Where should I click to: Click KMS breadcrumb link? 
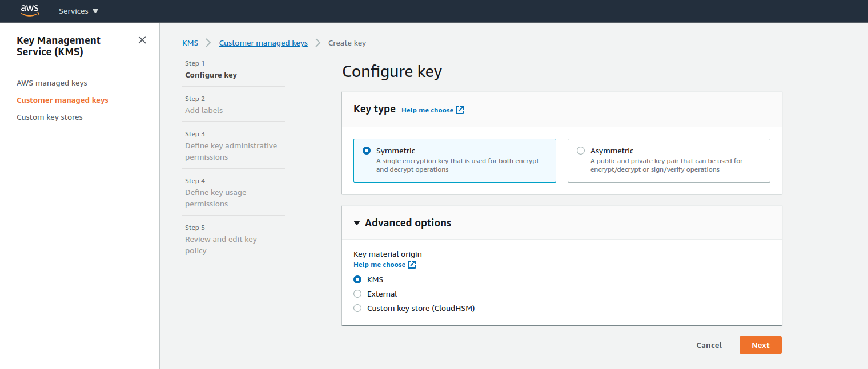tap(190, 43)
